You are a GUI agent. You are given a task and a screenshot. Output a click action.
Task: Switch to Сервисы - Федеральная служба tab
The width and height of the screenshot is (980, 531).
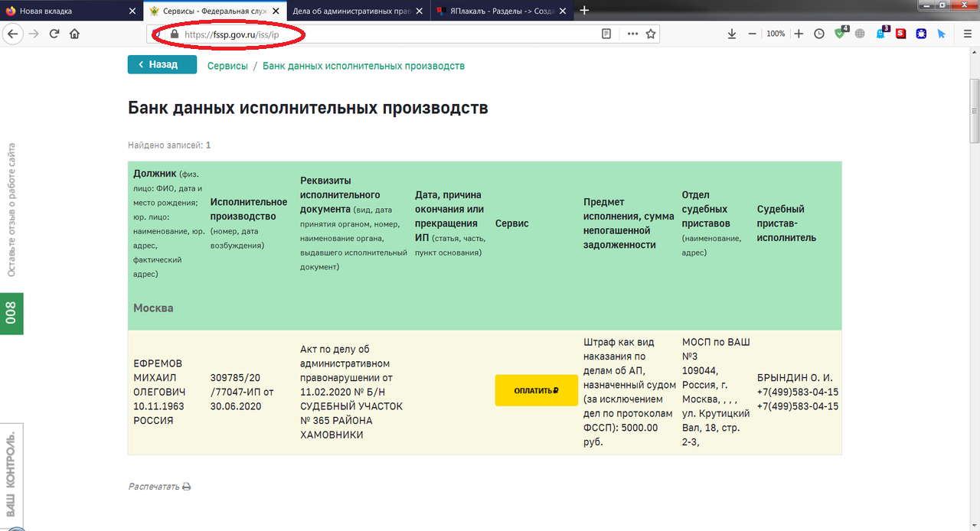tap(215, 11)
